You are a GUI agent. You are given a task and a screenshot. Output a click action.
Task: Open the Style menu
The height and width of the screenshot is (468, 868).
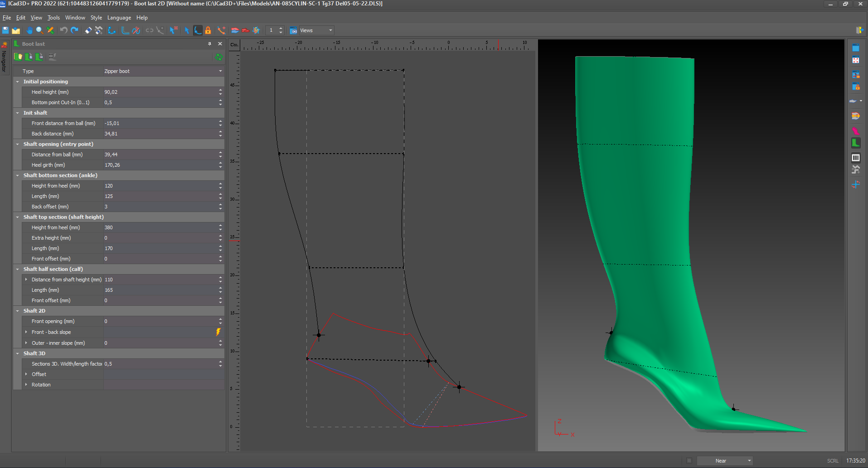tap(96, 18)
